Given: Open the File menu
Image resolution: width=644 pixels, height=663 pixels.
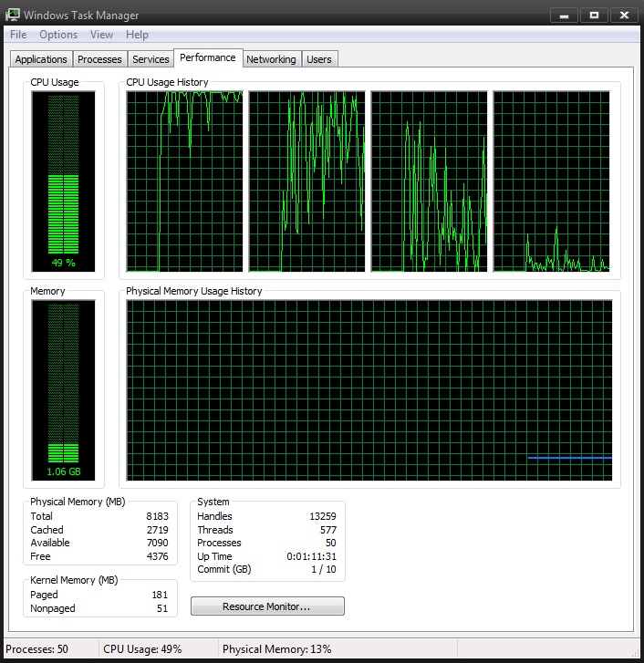Looking at the screenshot, I should [x=18, y=35].
